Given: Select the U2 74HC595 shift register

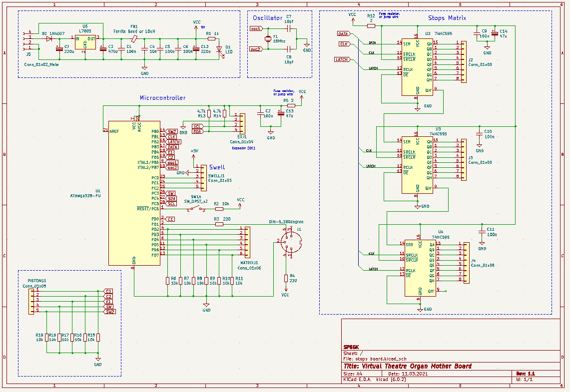Looking at the screenshot, I should tap(417, 67).
